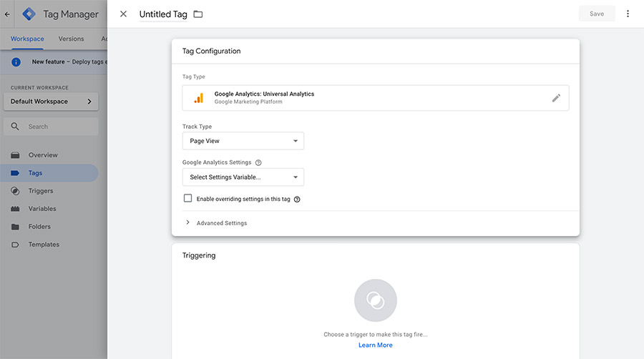Click help icon beside Enable overriding settings
644x359 pixels.
tap(297, 200)
